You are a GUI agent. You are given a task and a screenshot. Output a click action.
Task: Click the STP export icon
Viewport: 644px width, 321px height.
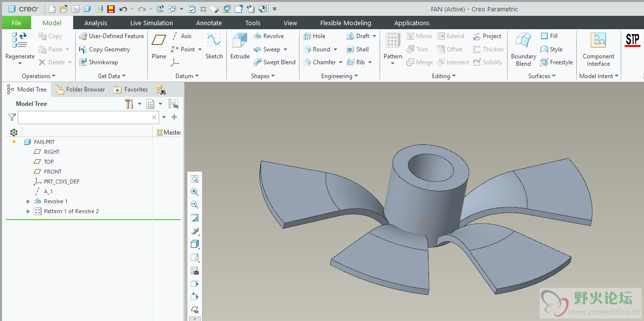click(x=632, y=40)
